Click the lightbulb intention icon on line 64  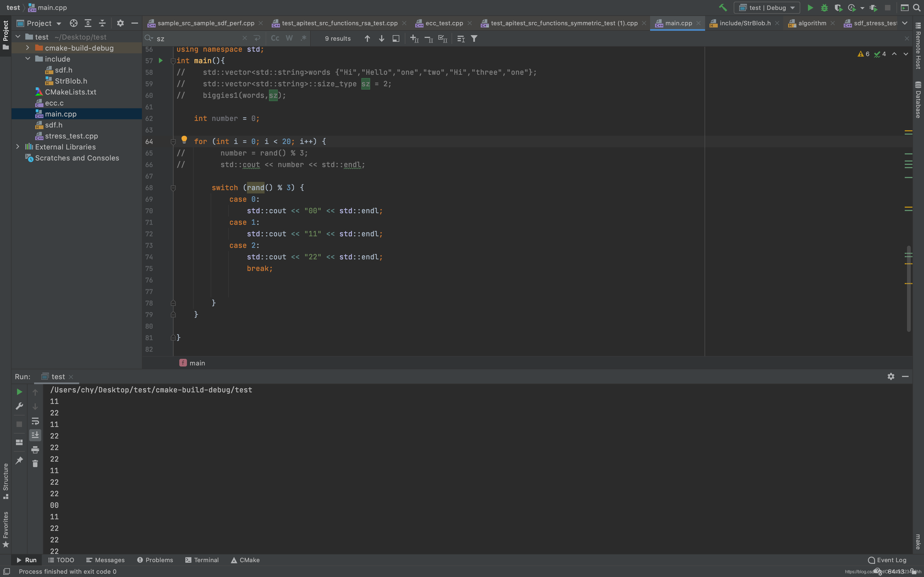point(184,140)
